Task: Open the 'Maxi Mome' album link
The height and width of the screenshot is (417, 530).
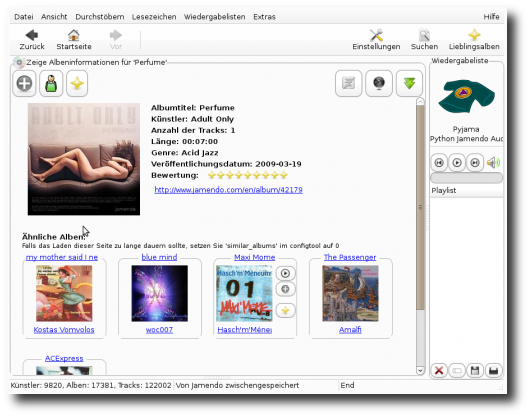Action: click(255, 257)
